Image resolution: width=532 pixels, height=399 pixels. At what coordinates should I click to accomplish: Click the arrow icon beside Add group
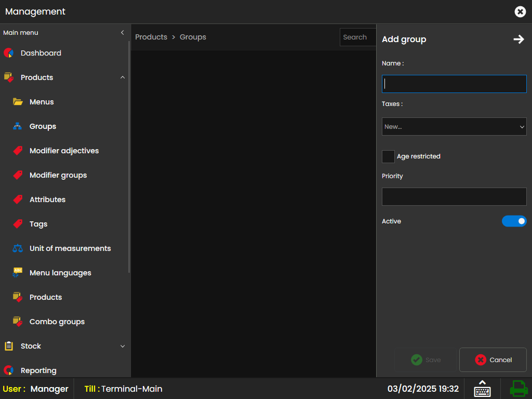pos(518,39)
